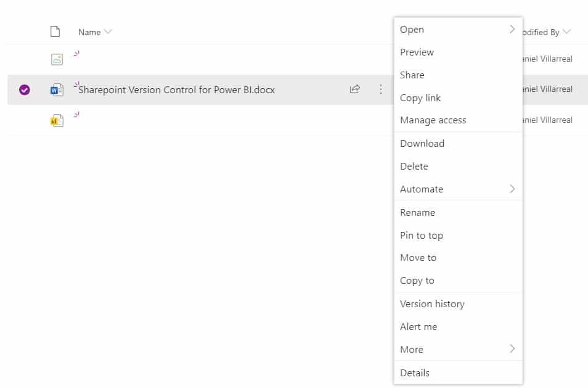This screenshot has width=588, height=388.
Task: Expand the More submenu arrow
Action: click(x=512, y=349)
